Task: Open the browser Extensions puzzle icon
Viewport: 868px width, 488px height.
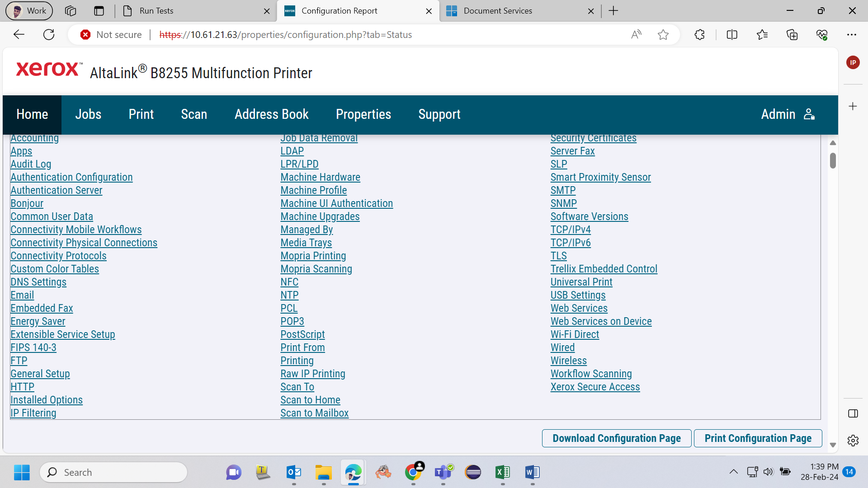Action: pyautogui.click(x=699, y=35)
